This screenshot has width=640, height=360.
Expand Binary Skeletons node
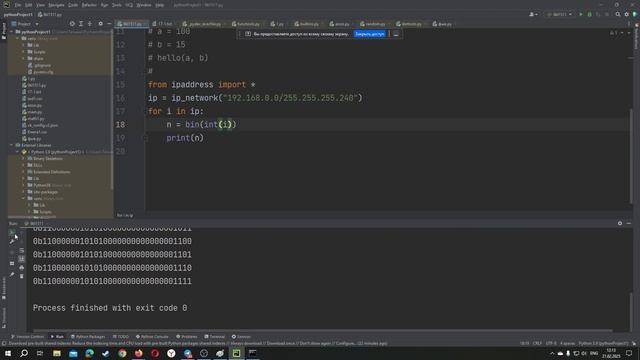(x=24, y=158)
